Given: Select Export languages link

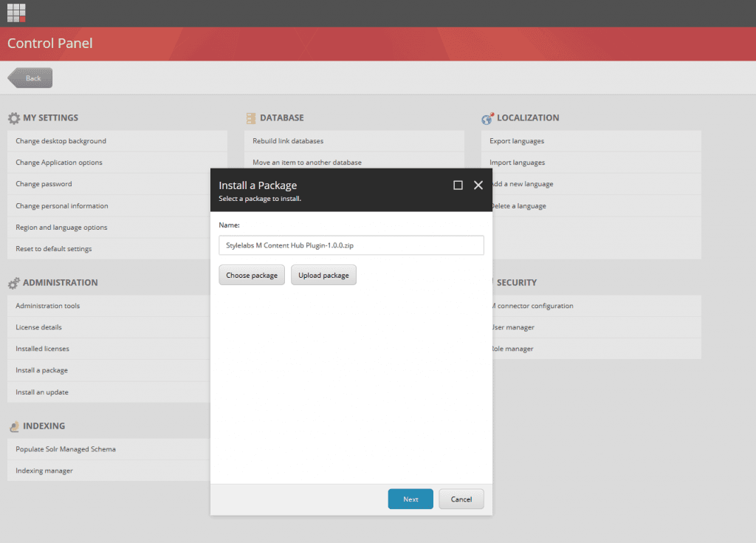Looking at the screenshot, I should [x=517, y=141].
